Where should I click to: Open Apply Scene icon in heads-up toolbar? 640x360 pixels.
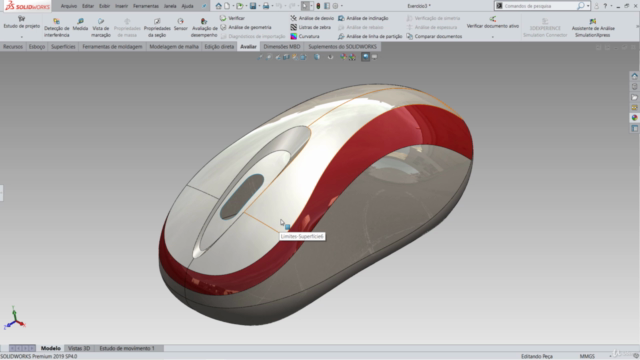(352, 57)
